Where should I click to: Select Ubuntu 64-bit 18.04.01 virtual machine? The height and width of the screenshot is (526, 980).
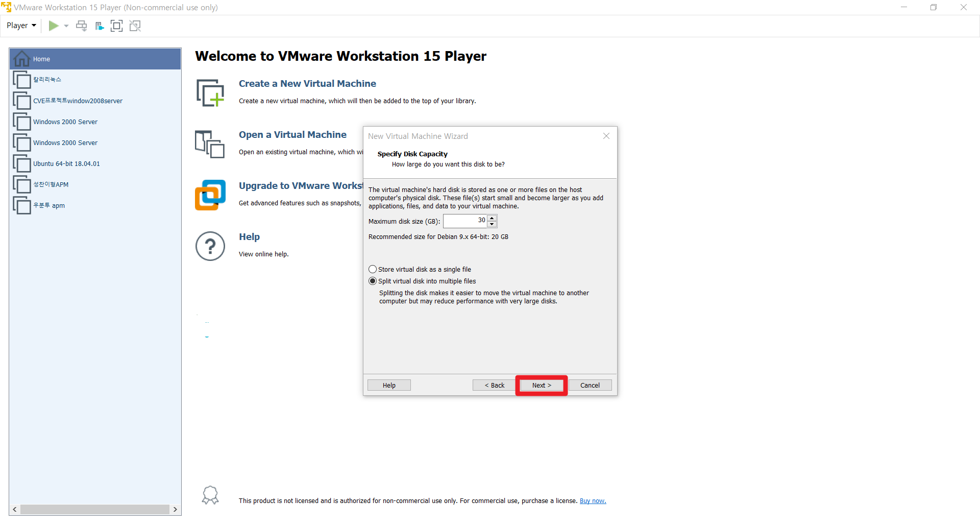point(95,164)
